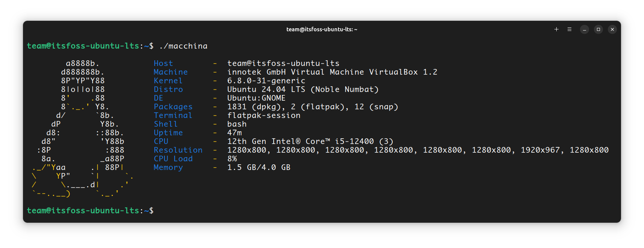Select the ./macchina command text

point(184,46)
